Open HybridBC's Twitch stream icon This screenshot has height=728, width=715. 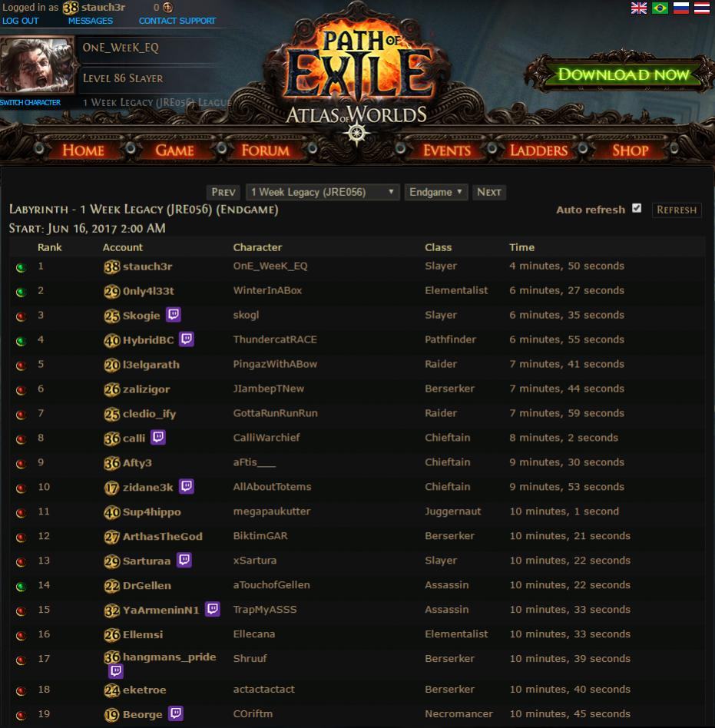(187, 339)
